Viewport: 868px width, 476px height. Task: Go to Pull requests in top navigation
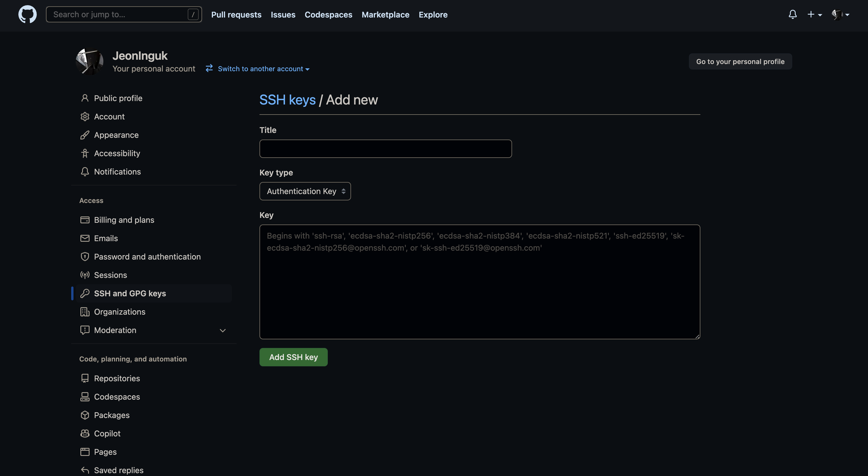(x=236, y=14)
